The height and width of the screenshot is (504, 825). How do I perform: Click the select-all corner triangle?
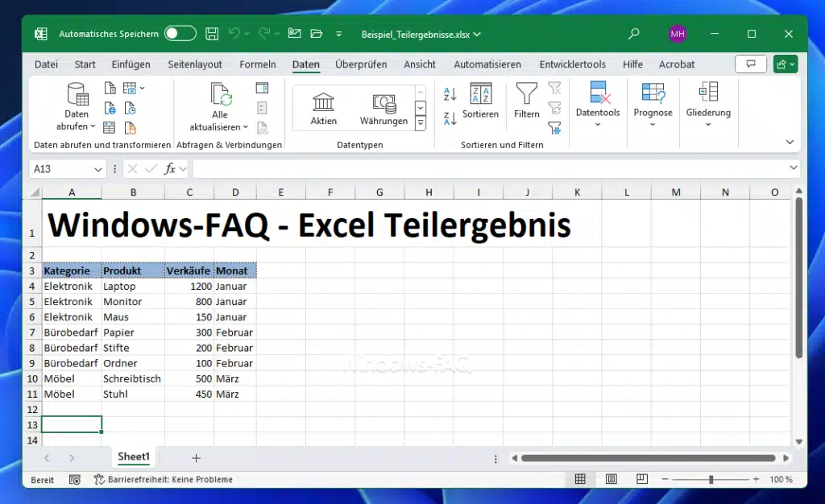pyautogui.click(x=35, y=192)
